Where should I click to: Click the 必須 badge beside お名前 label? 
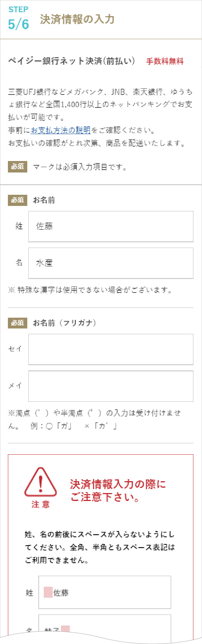pyautogui.click(x=17, y=200)
